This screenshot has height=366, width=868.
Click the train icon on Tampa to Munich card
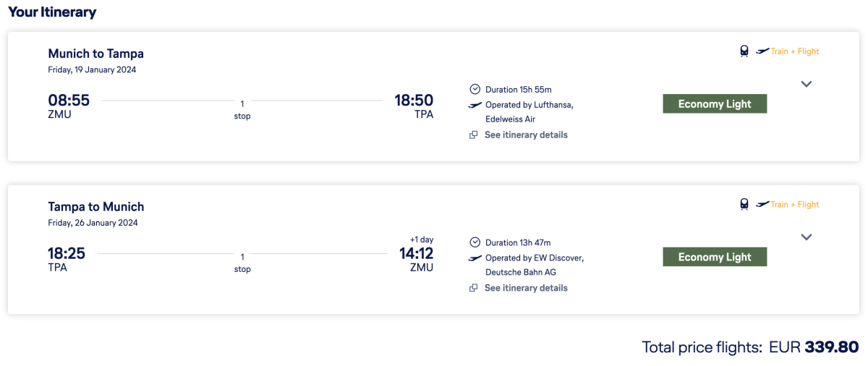tap(744, 205)
